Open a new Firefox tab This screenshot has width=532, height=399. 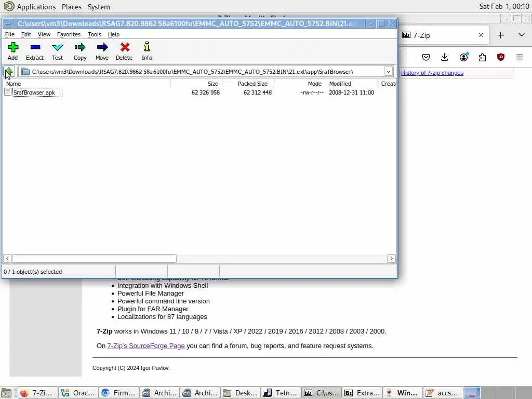point(500,35)
